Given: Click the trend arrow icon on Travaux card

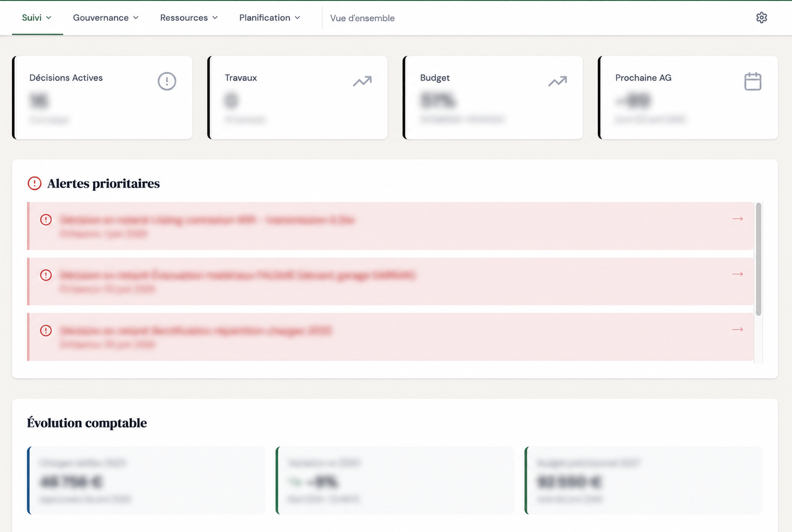Looking at the screenshot, I should pos(363,81).
